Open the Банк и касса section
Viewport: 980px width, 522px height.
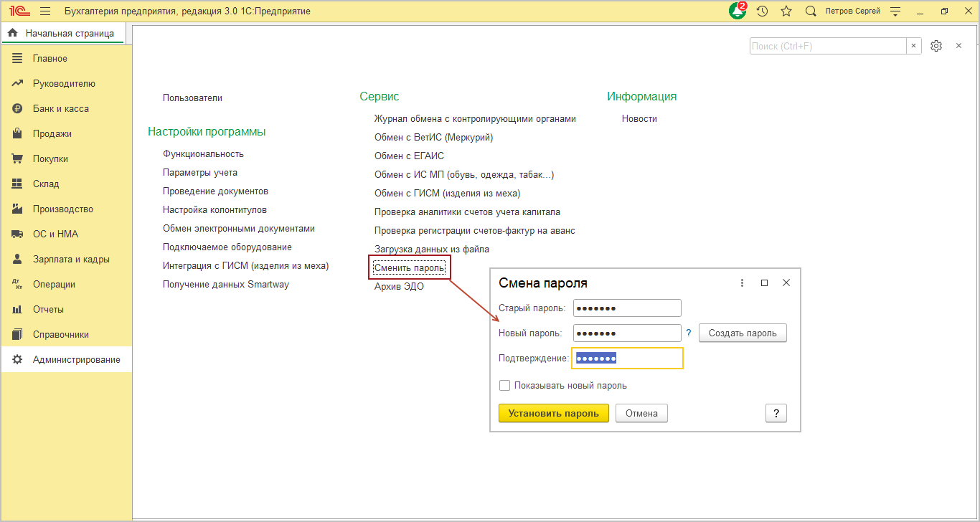pos(66,108)
